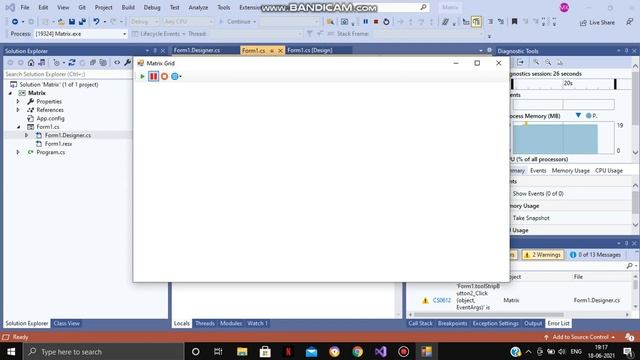This screenshot has width=640, height=360.
Task: Click the Zoom In icon in Diagnostic Tools
Action: tap(536, 62)
